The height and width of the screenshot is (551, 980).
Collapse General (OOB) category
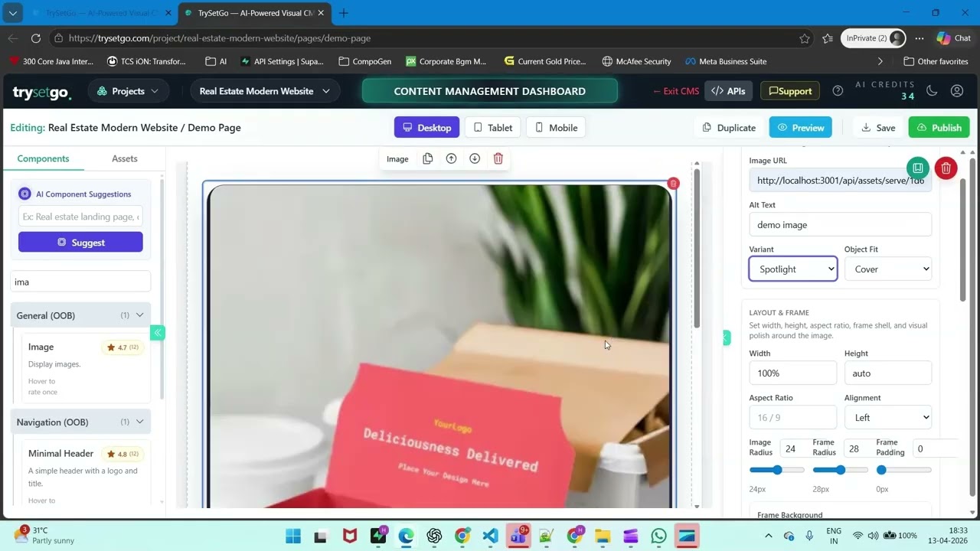(80, 315)
